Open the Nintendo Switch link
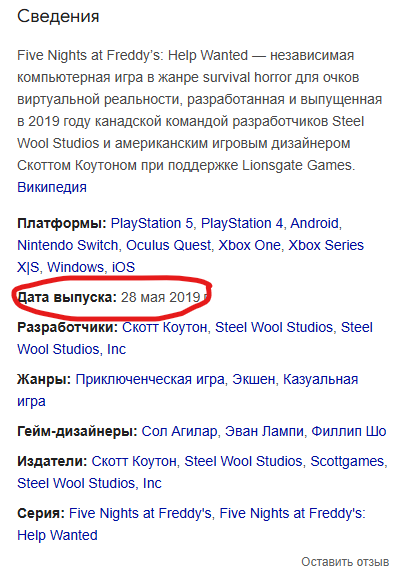 [68, 245]
